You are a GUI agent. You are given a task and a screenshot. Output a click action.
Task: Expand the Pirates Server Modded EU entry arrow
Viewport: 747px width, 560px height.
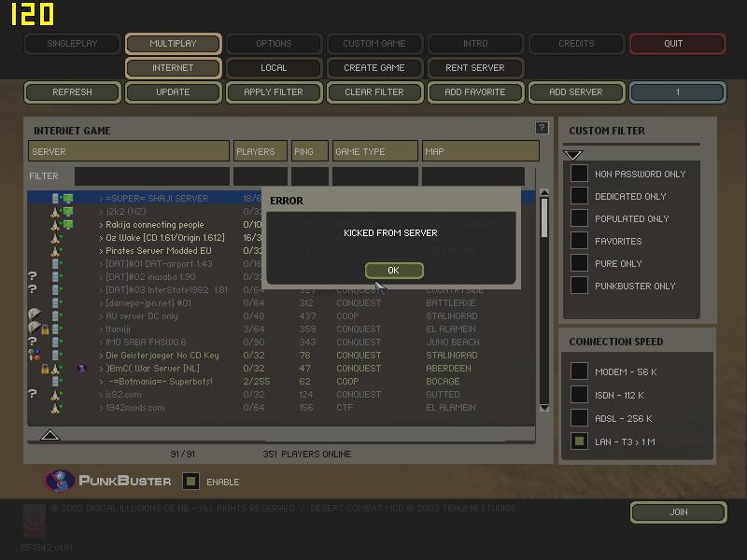[x=101, y=251]
